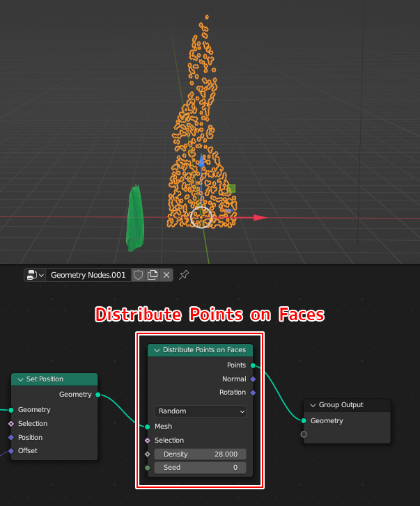
Task: Click the Points output socket
Action: tap(253, 365)
